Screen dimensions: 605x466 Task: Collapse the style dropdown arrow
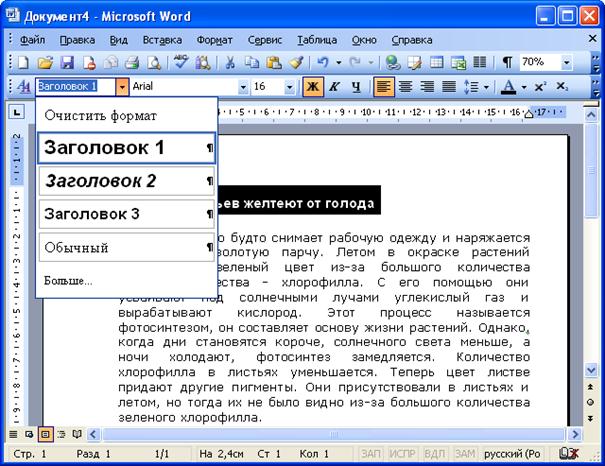(122, 87)
